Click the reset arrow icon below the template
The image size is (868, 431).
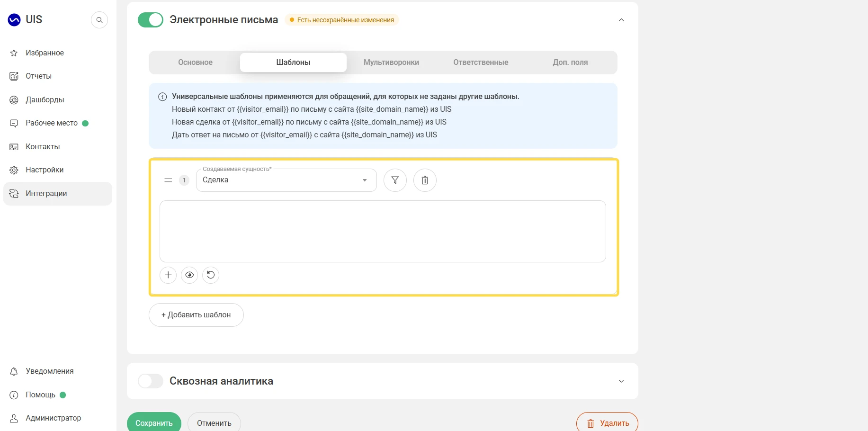pos(211,275)
